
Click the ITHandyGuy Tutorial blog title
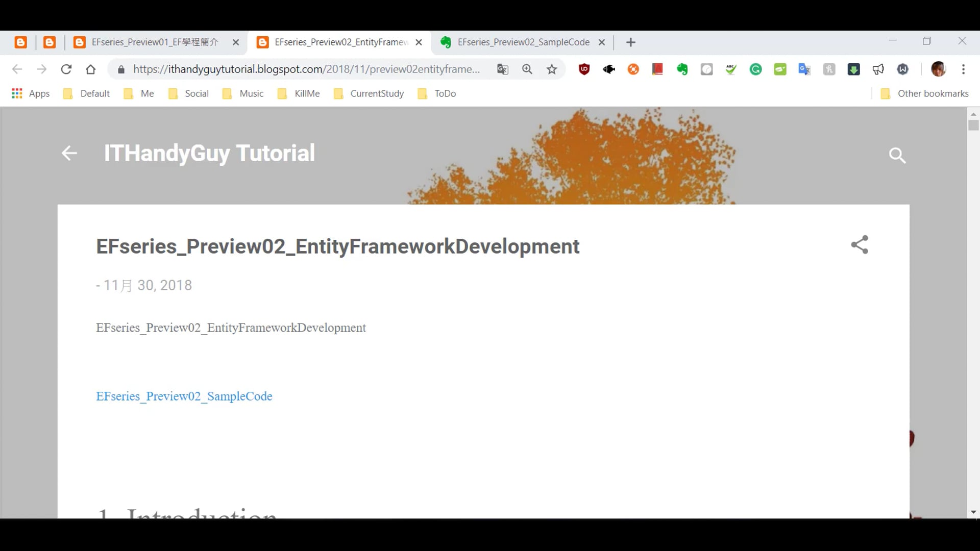tap(209, 153)
